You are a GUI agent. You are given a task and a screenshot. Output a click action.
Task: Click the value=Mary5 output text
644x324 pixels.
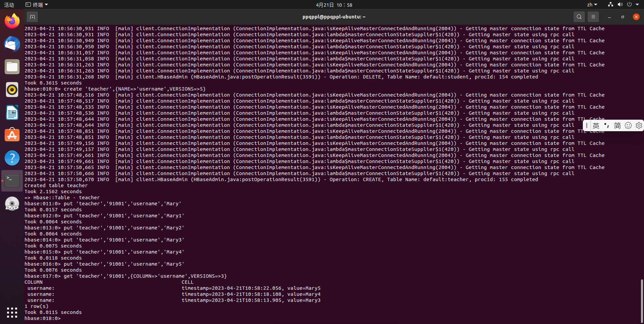click(304, 288)
